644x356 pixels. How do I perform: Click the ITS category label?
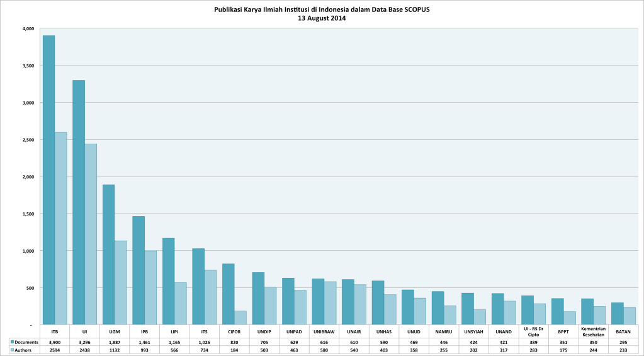[204, 331]
